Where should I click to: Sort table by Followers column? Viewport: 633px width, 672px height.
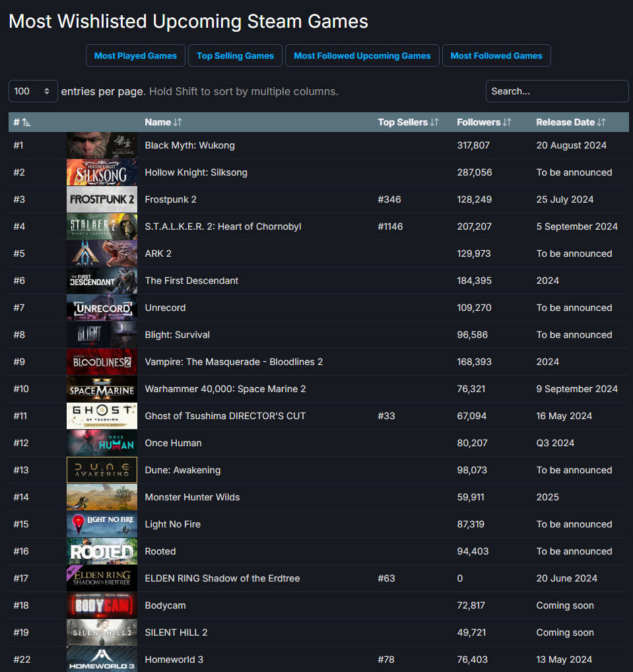click(484, 122)
